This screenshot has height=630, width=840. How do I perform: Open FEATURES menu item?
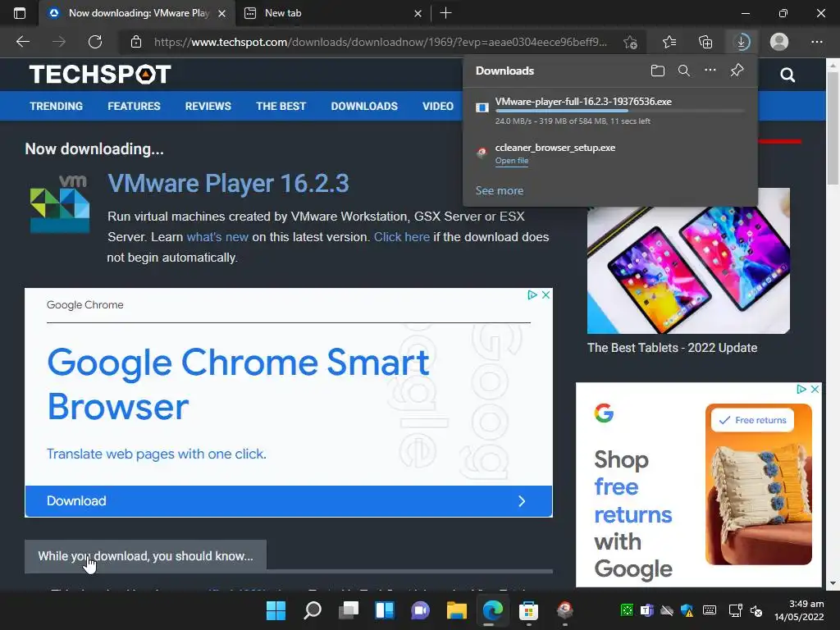pyautogui.click(x=134, y=106)
